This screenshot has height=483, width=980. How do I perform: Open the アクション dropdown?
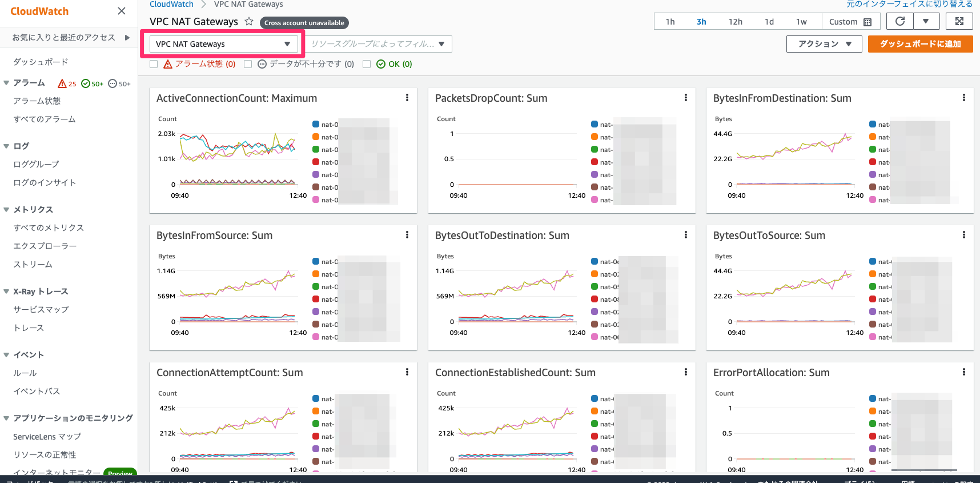tap(824, 44)
